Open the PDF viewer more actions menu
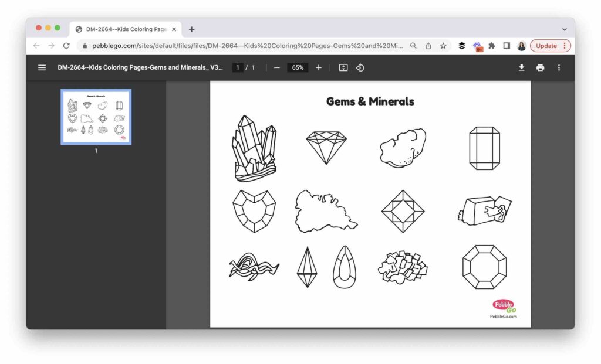This screenshot has width=601, height=364. [x=559, y=67]
